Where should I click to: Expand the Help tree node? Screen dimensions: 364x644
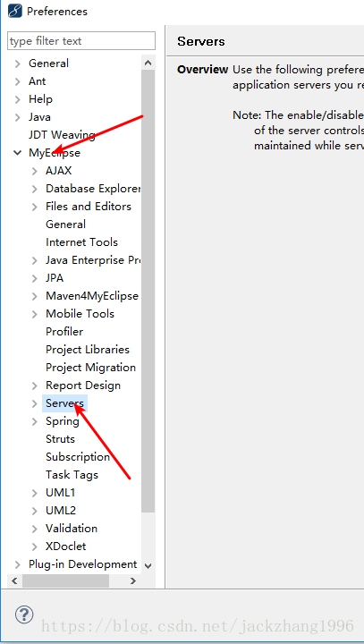point(17,99)
